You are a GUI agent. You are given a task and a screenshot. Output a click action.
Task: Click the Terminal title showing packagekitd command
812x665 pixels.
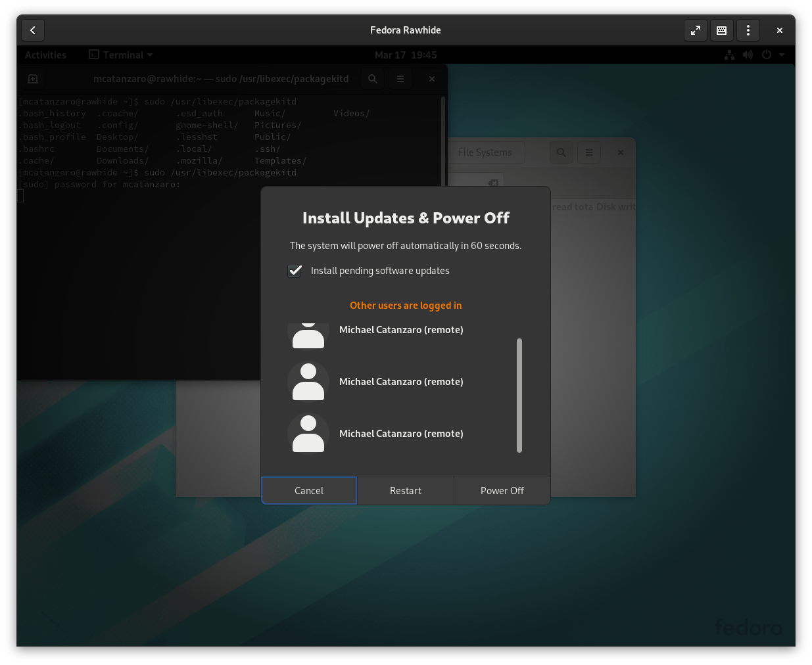click(221, 79)
